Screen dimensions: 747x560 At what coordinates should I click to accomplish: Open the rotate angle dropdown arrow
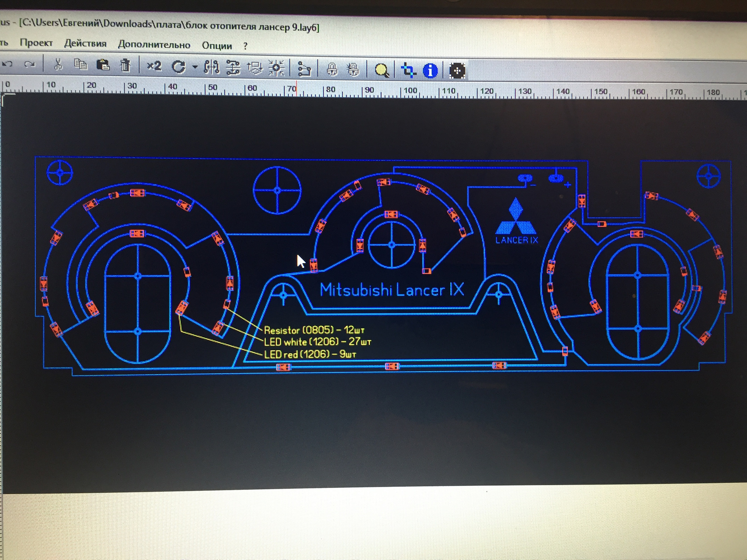coord(195,67)
